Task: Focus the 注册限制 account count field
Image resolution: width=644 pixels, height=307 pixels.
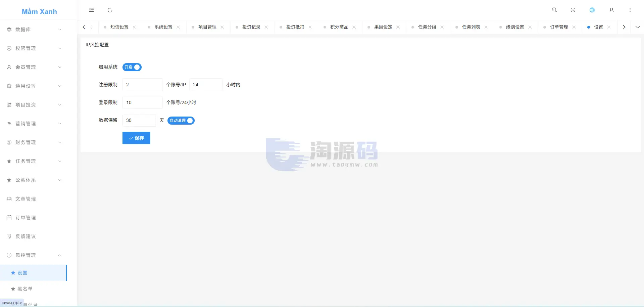Action: click(x=142, y=85)
